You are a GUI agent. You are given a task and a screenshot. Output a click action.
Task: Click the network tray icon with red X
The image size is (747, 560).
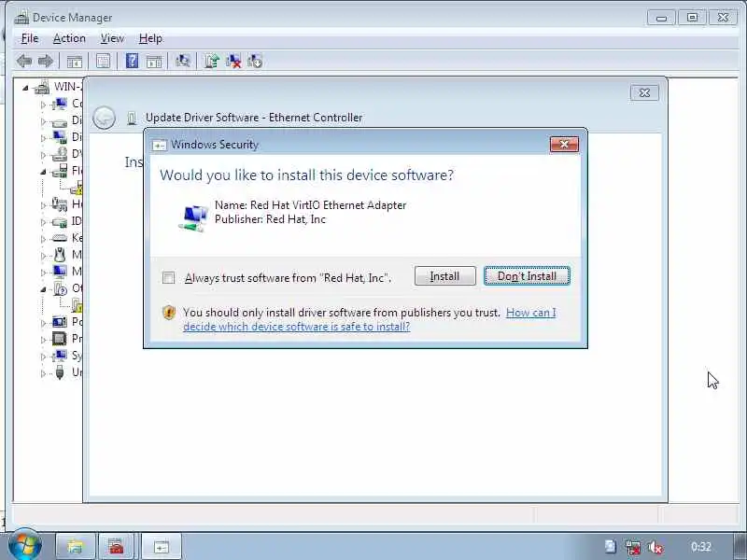point(633,547)
